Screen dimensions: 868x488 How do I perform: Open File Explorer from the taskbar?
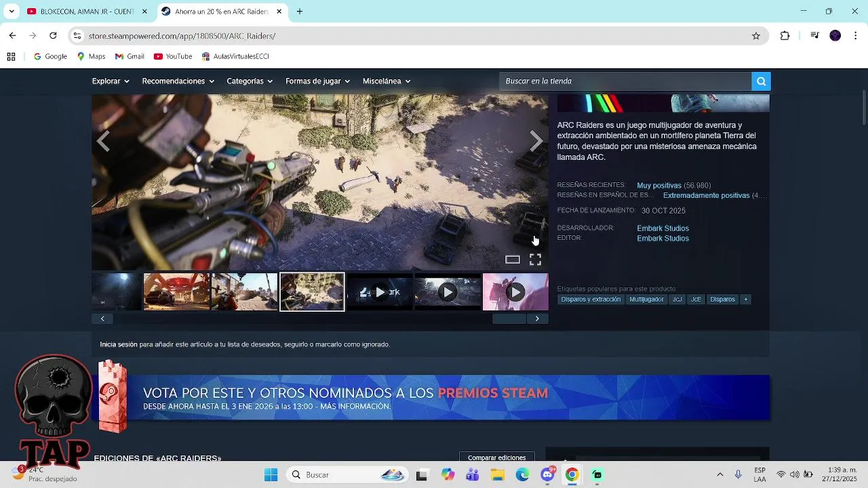coord(497,474)
